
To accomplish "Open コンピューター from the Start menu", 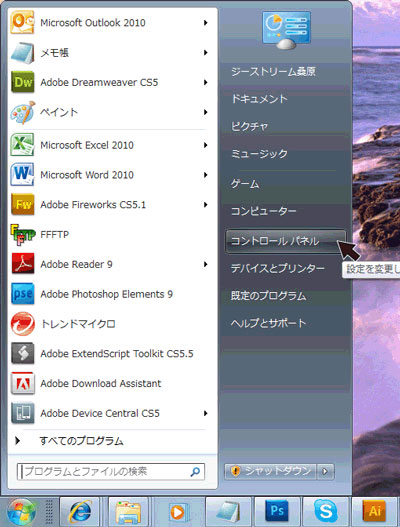I will coord(263,211).
